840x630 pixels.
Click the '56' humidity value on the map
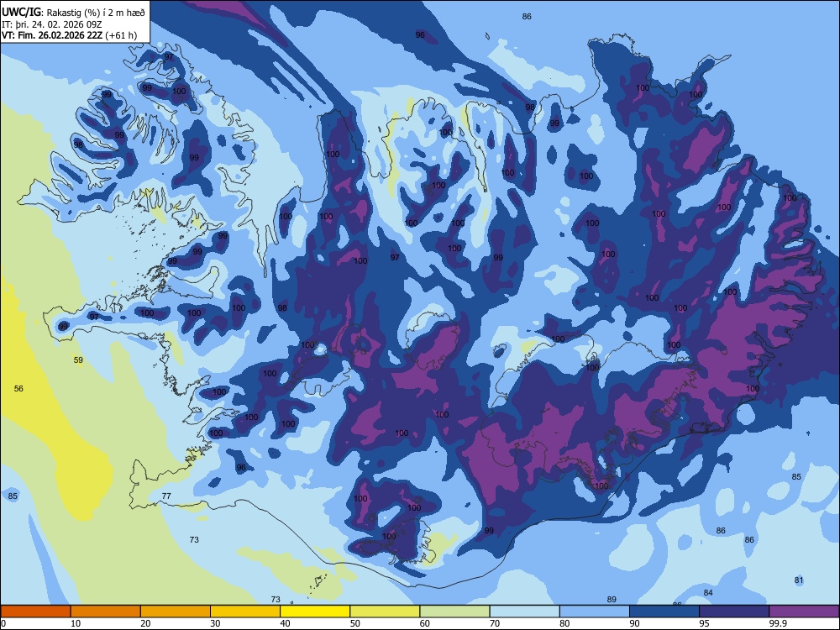pos(18,388)
